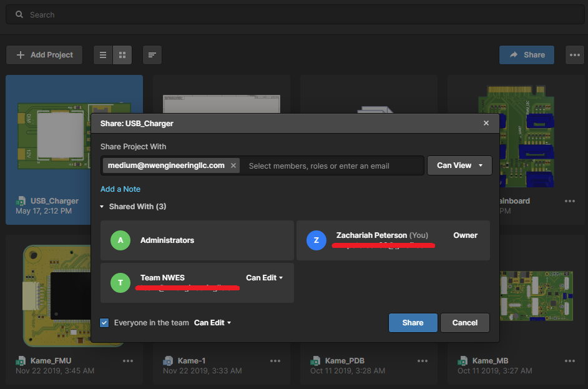
Task: Open more options for the Mainboard project
Action: [x=570, y=201]
